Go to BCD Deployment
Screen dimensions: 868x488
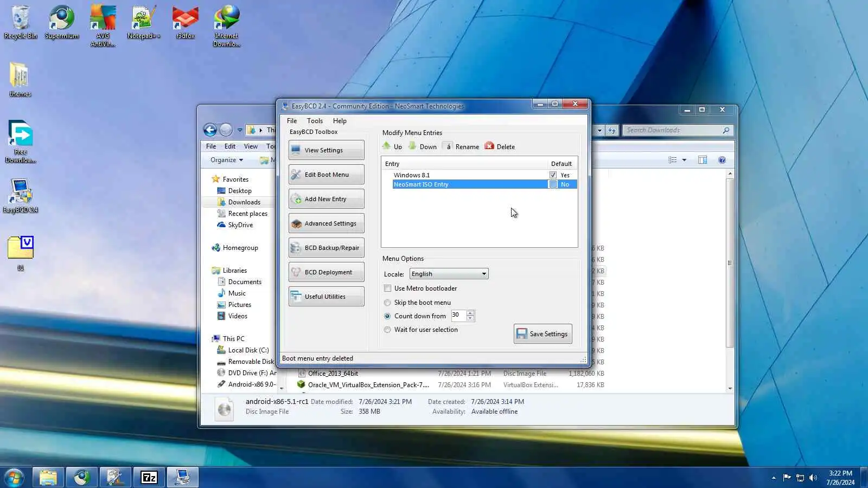(x=326, y=272)
